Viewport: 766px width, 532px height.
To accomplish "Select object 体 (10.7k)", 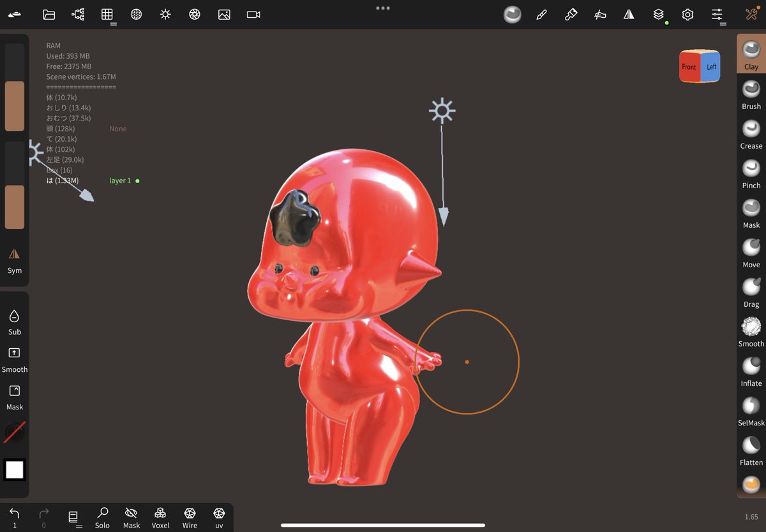I will [x=61, y=98].
